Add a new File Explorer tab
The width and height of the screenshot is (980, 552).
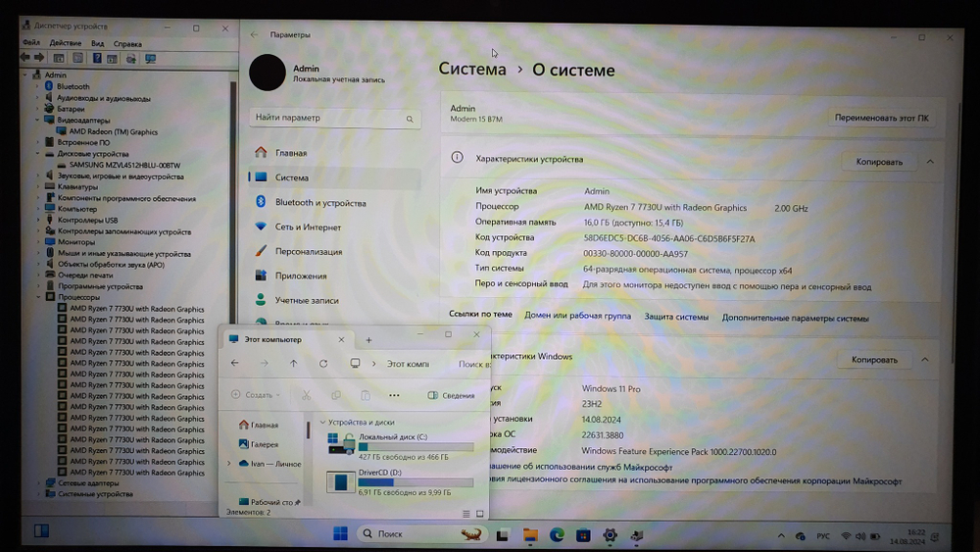coord(368,340)
